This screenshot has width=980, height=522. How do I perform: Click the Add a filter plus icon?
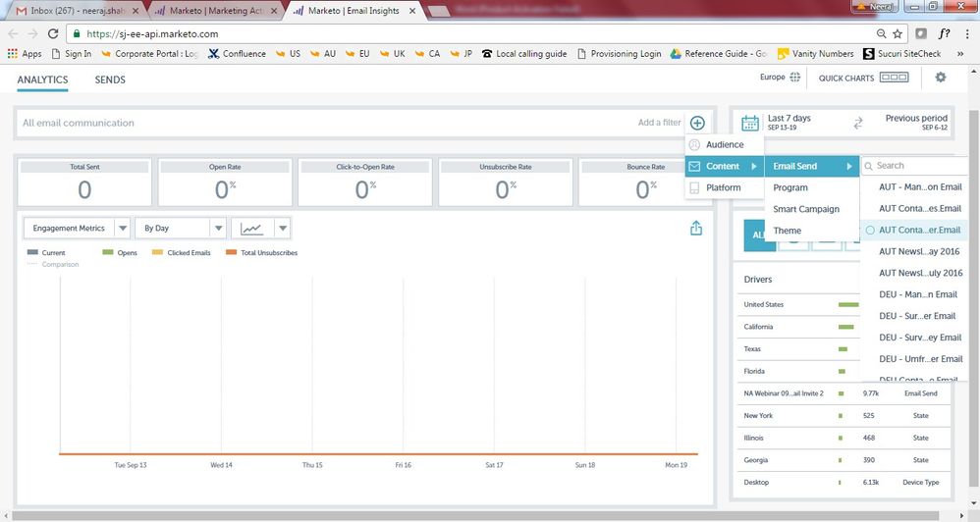click(x=697, y=123)
